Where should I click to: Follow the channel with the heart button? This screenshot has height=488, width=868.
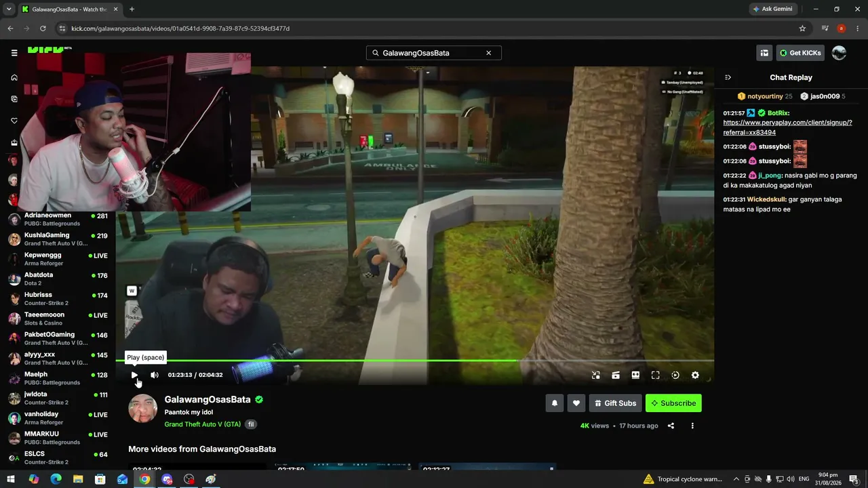[576, 403]
